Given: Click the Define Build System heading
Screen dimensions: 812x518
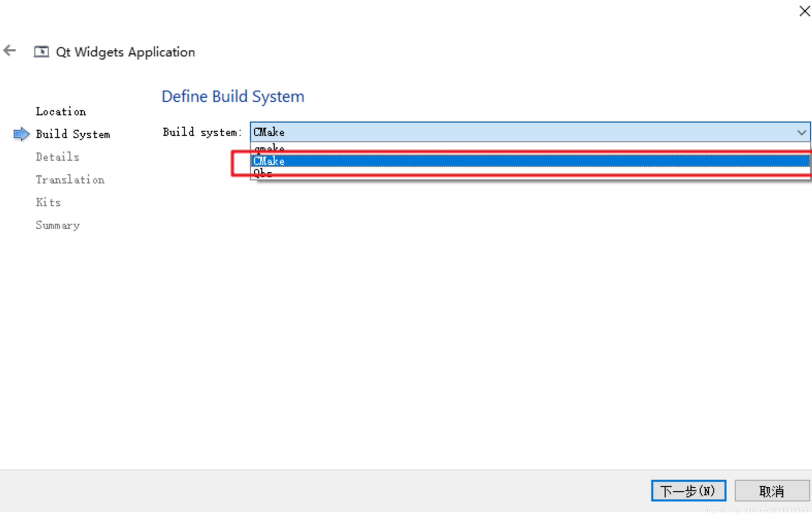Looking at the screenshot, I should 233,96.
